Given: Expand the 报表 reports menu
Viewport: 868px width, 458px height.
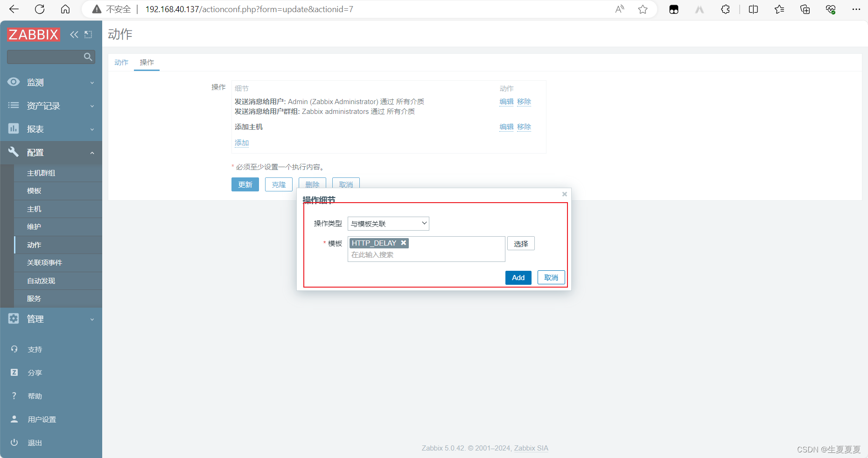Looking at the screenshot, I should [51, 129].
